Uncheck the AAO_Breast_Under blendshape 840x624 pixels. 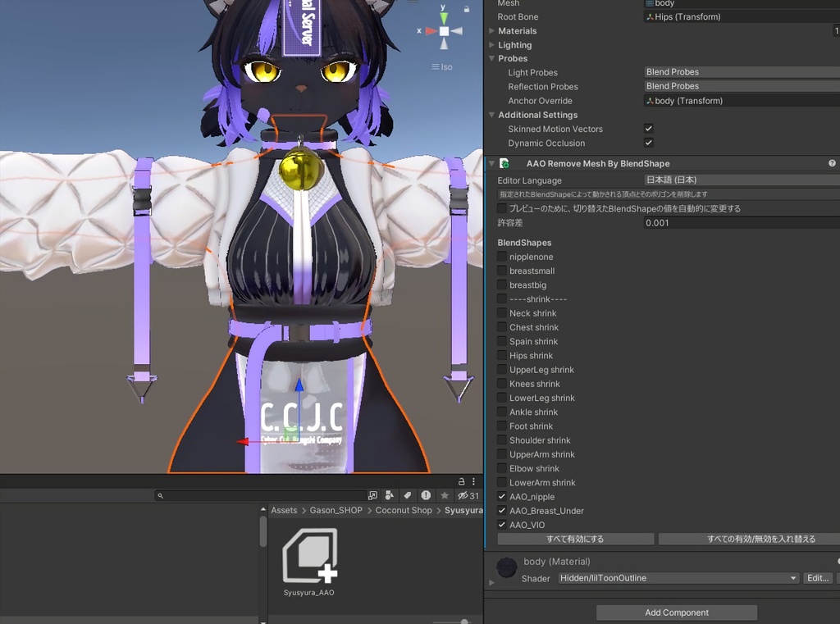coord(502,511)
